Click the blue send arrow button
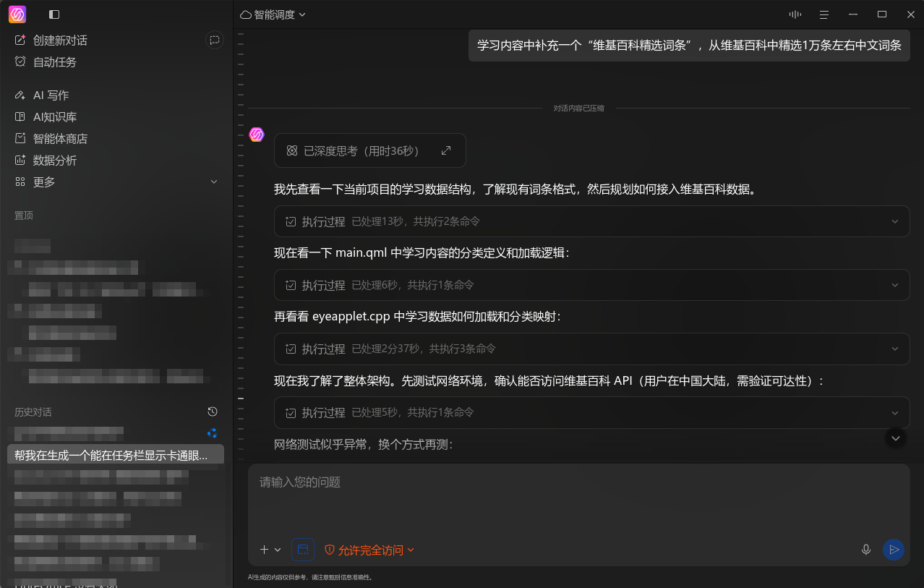Viewport: 924px width, 588px height. (x=894, y=550)
